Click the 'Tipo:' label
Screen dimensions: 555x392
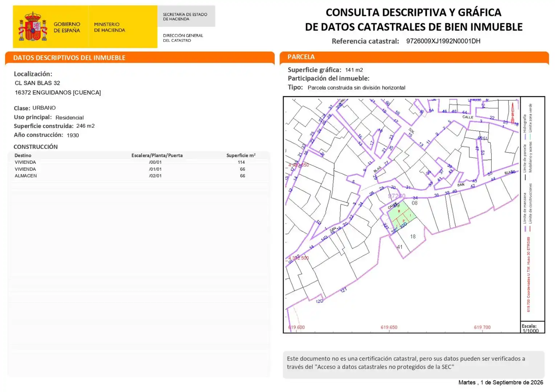pos(295,87)
